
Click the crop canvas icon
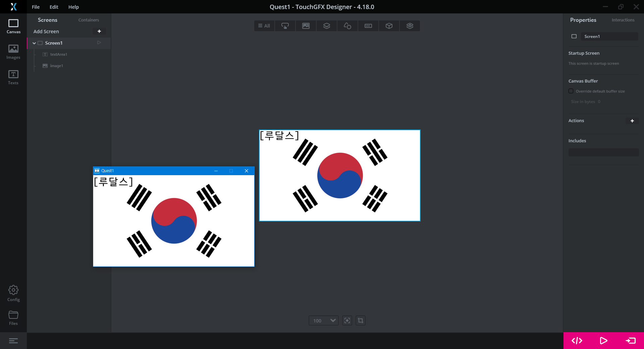[x=361, y=320]
